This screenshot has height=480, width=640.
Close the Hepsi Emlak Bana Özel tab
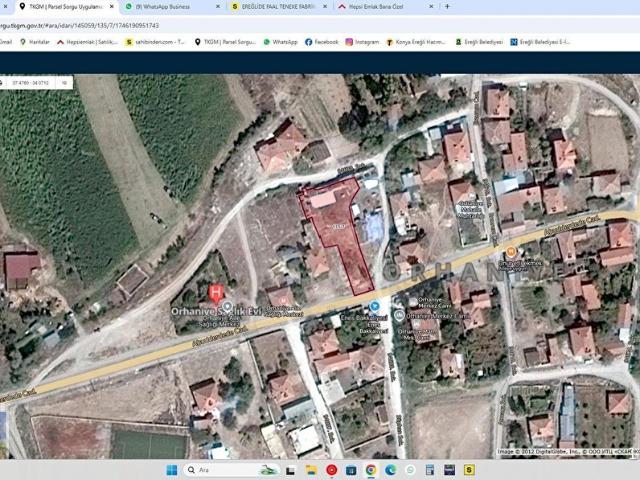431,7
